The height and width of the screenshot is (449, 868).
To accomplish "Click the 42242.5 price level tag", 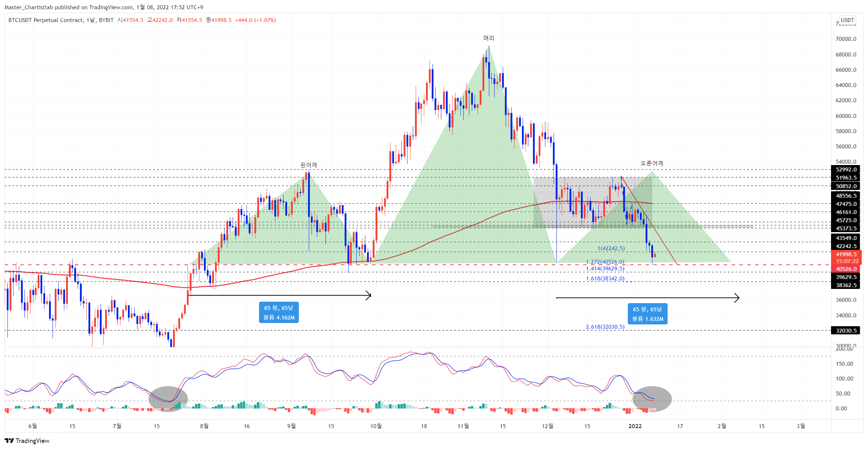I will (846, 246).
